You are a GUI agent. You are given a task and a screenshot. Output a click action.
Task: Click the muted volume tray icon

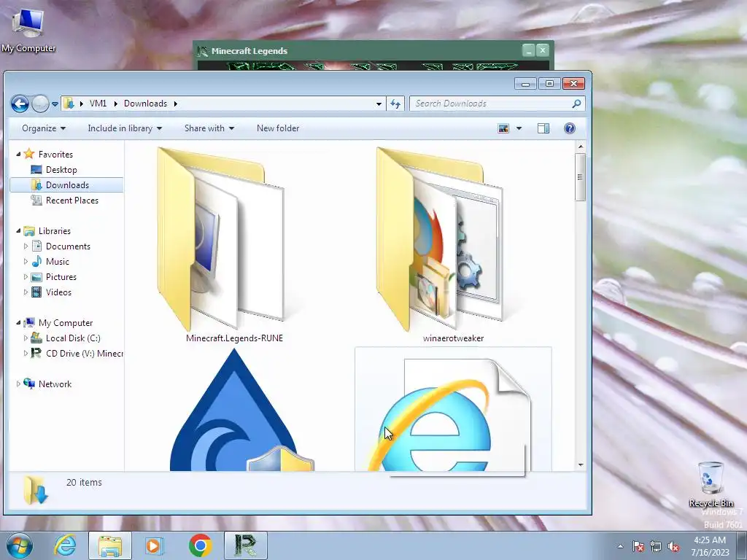(x=673, y=547)
